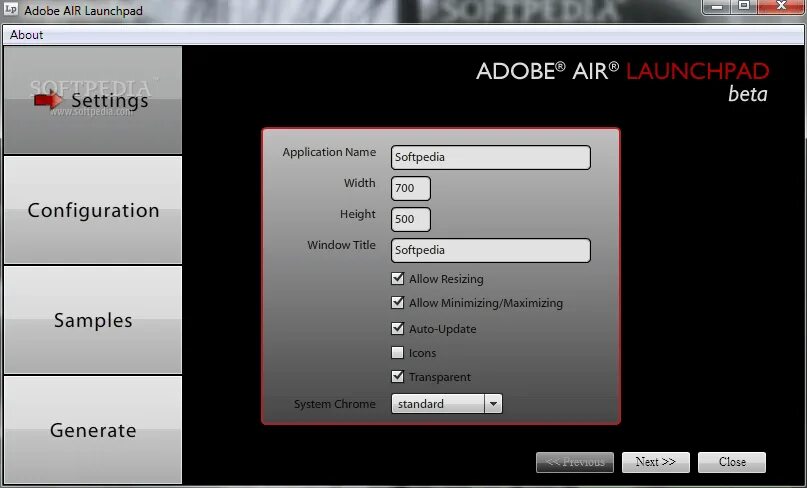Click the Width input field
807x488 pixels.
point(411,188)
